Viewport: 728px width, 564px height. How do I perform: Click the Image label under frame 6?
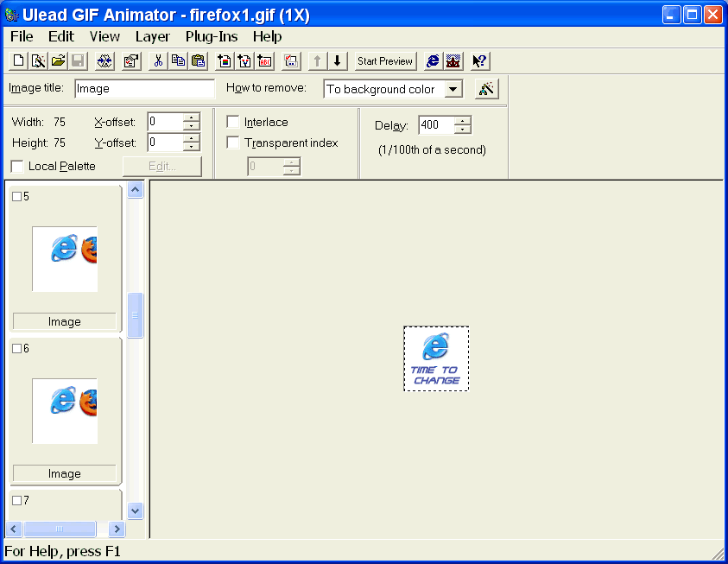[x=65, y=473]
